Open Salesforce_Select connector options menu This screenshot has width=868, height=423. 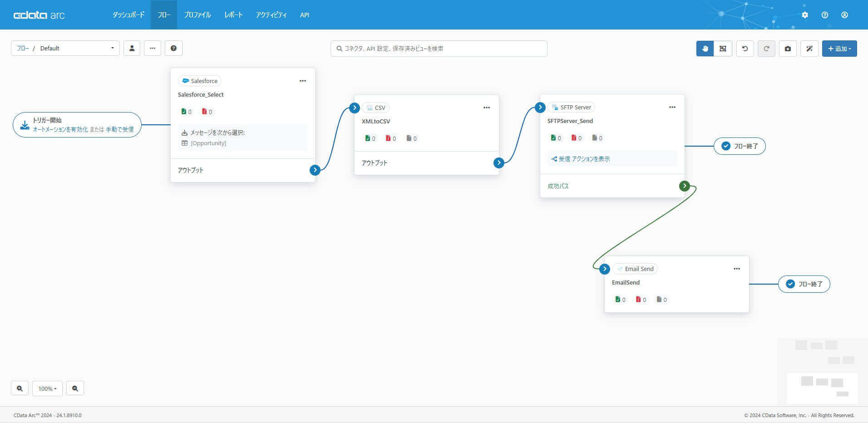click(x=303, y=81)
